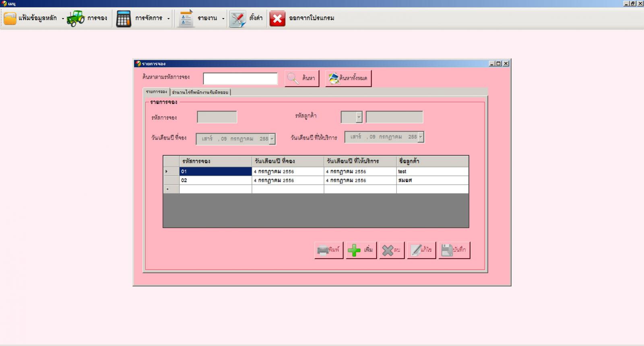
Task: Click the บันทึก save button
Action: [x=454, y=250]
